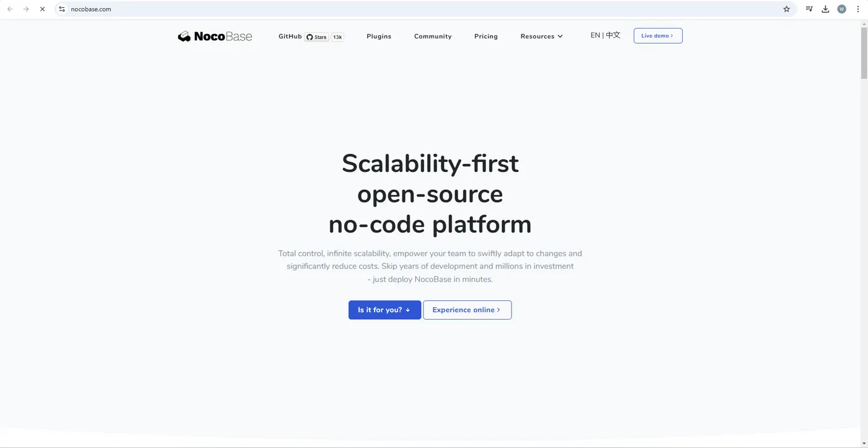Click the profile avatar labeled W
This screenshot has height=448, width=868.
click(x=841, y=9)
